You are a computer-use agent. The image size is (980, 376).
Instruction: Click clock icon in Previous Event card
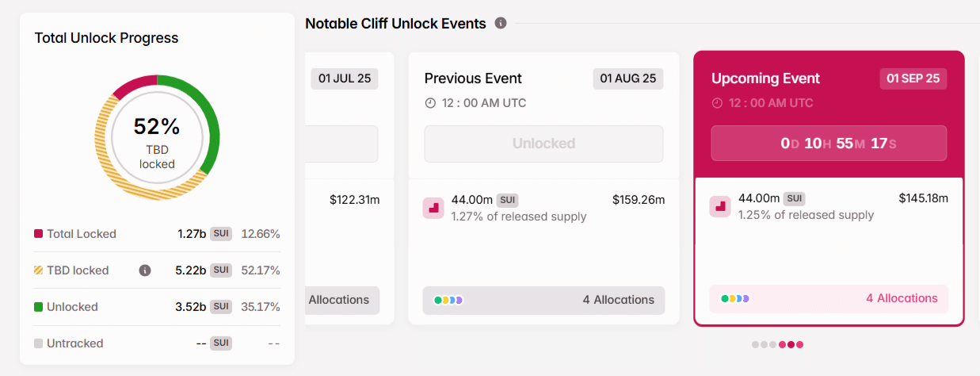coord(430,103)
